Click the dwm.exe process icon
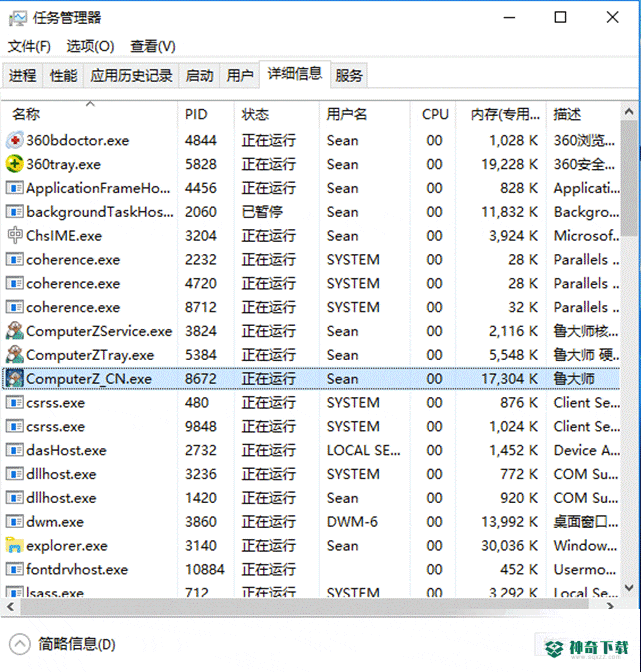Image resolution: width=641 pixels, height=672 pixels. (15, 522)
